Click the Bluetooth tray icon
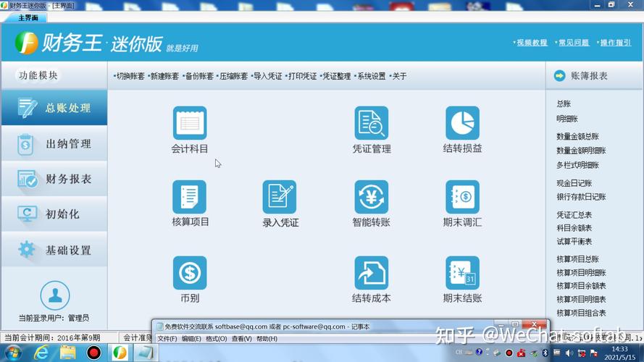 point(545,353)
